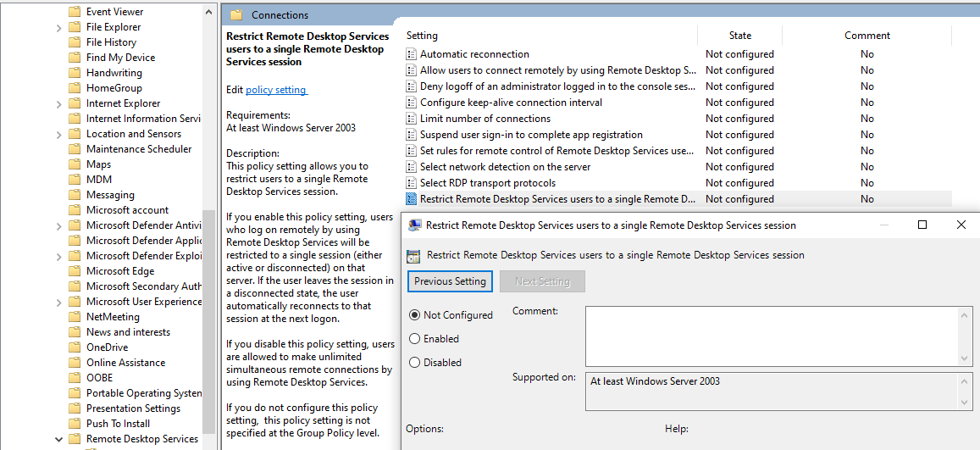Select the Enabled radio button
This screenshot has height=450, width=980.
(x=414, y=339)
